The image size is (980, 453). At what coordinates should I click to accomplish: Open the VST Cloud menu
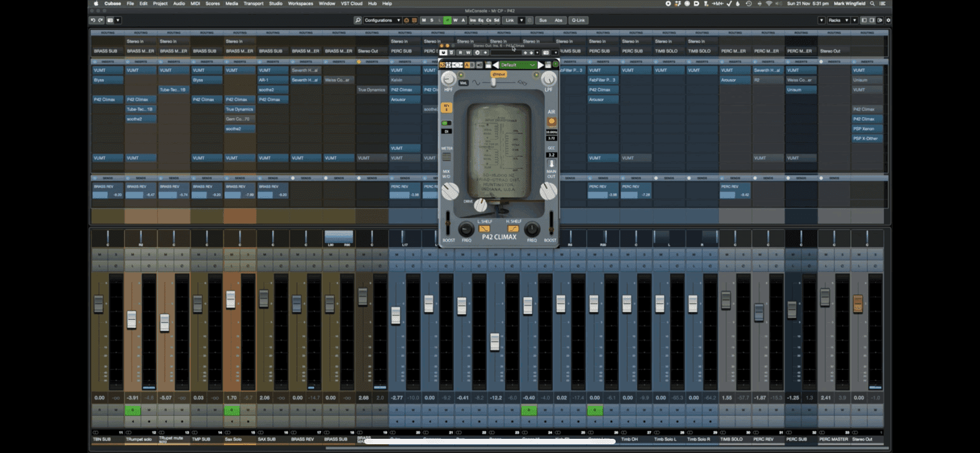(352, 3)
